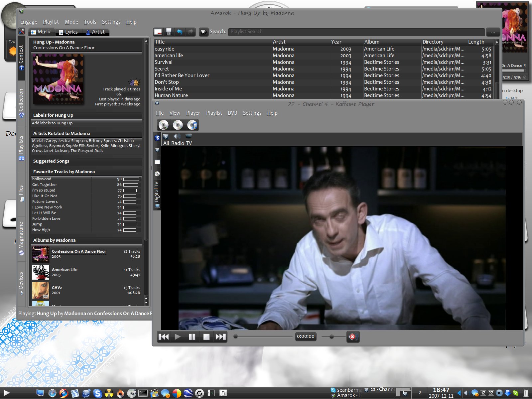The image size is (532, 399).
Task: Skip to previous track in Kaffeine
Action: click(x=163, y=337)
